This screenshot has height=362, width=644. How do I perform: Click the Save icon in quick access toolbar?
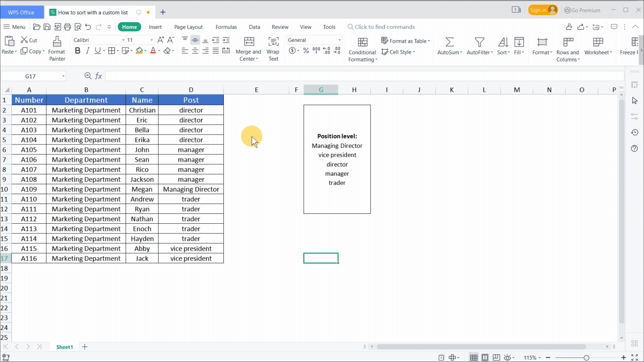[47, 27]
